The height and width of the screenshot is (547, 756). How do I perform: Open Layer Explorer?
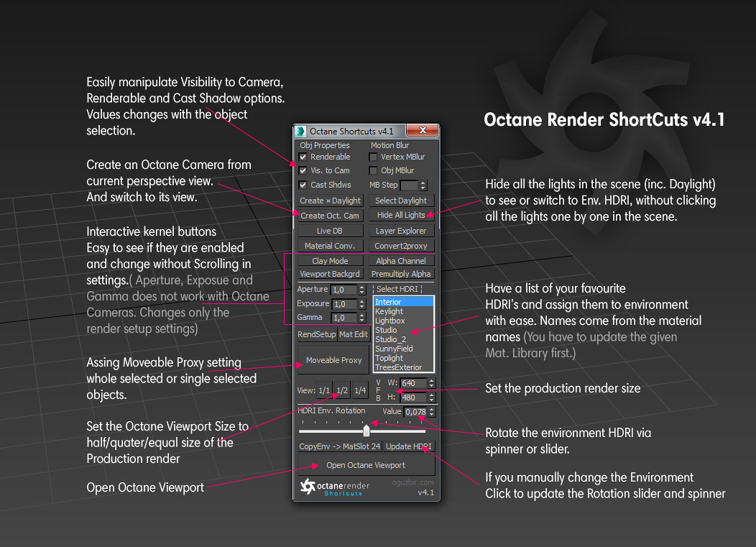coord(401,231)
